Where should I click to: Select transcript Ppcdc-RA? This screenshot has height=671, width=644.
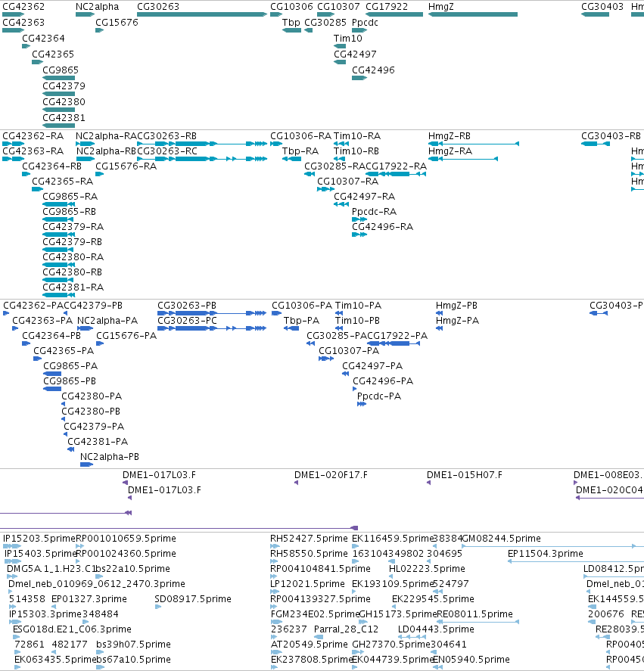[375, 212]
